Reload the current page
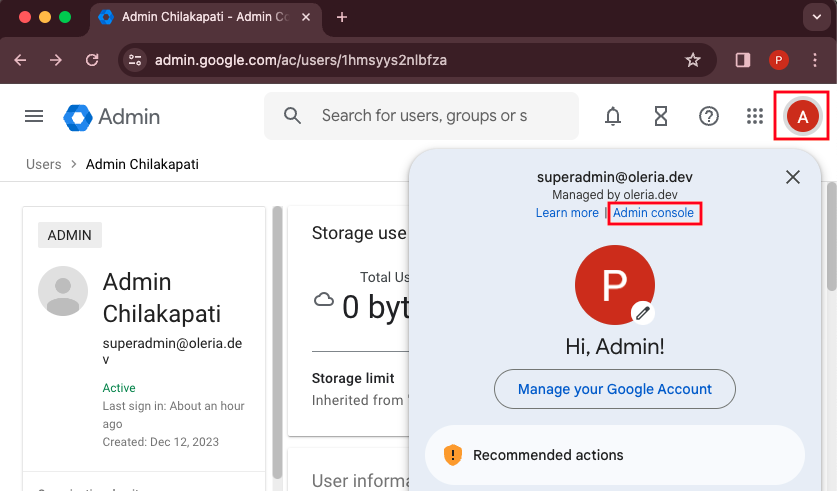837x491 pixels. coord(92,60)
